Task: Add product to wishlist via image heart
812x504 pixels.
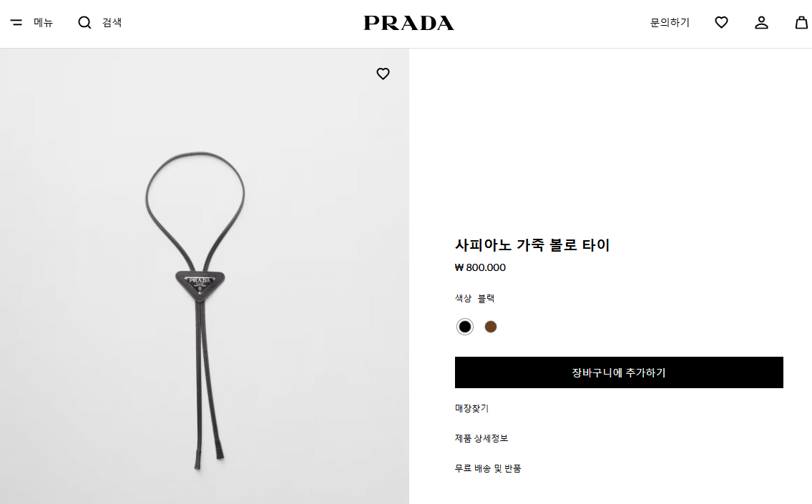Action: click(x=383, y=74)
